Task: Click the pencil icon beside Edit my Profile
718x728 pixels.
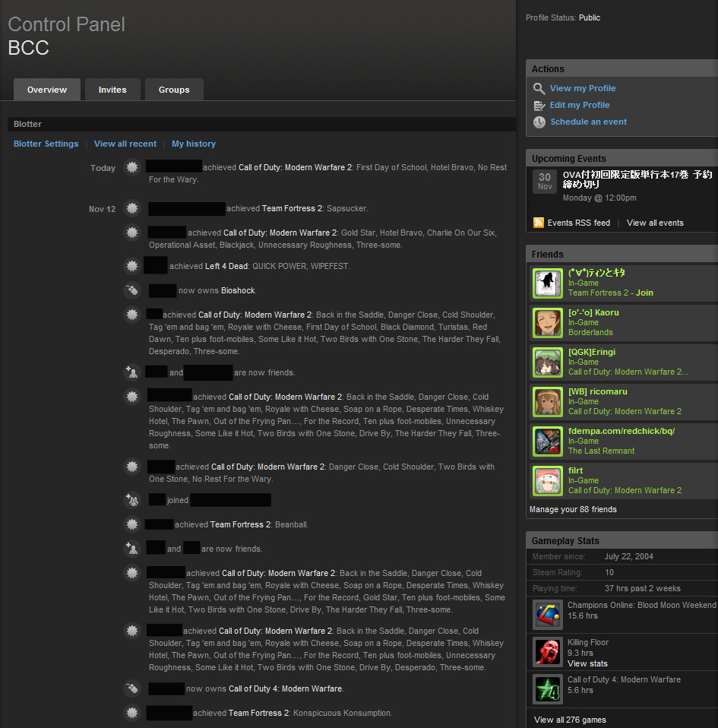Action: coord(539,106)
